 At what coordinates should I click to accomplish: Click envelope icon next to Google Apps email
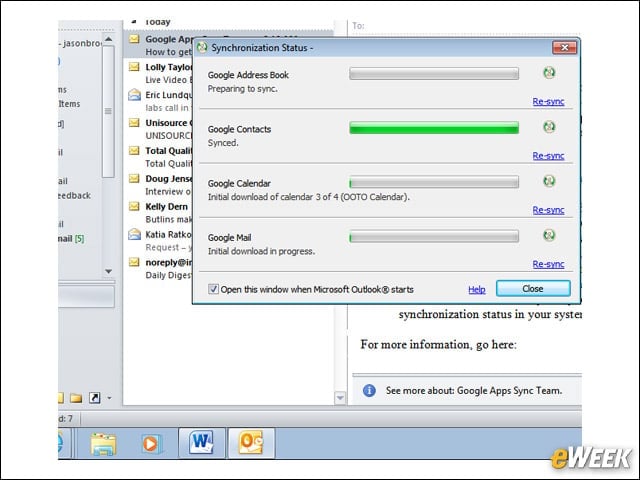click(x=134, y=39)
